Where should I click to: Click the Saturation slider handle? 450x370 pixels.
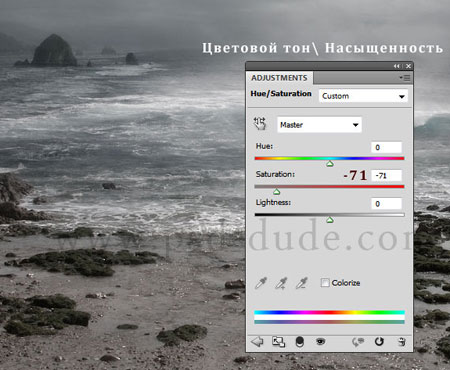(276, 192)
